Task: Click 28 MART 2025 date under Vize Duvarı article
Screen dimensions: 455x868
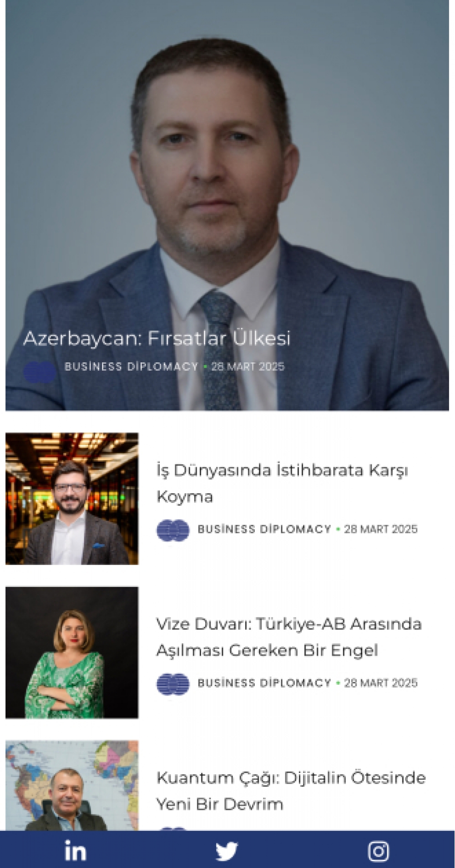Action: [381, 682]
